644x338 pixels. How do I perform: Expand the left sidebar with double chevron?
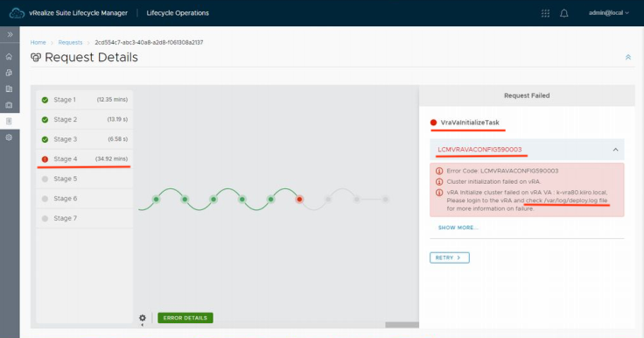[x=10, y=34]
